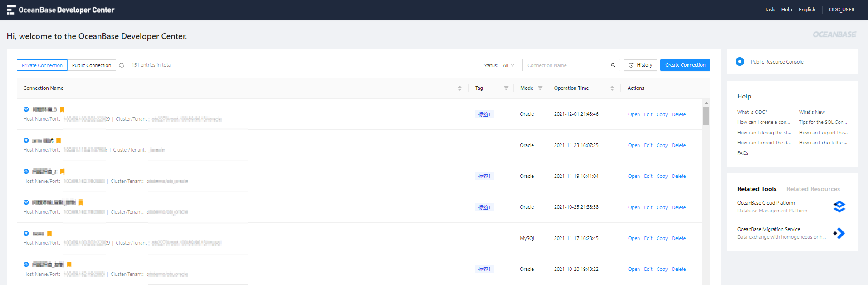868x285 pixels.
Task: Click the OceanBase Developer Center logo icon
Action: point(11,10)
